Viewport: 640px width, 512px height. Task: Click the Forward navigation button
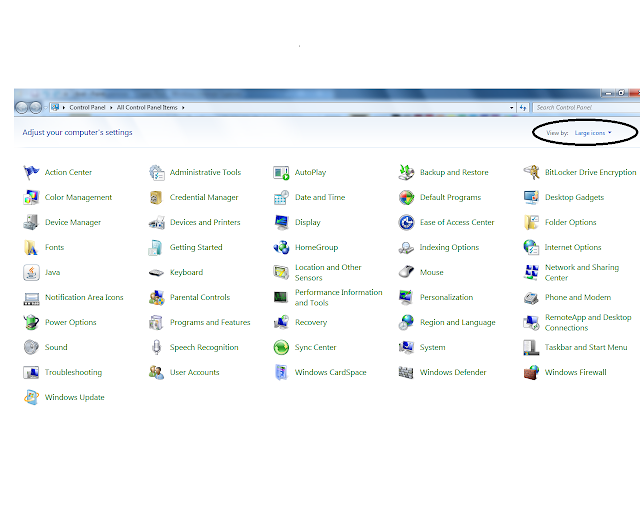36,107
